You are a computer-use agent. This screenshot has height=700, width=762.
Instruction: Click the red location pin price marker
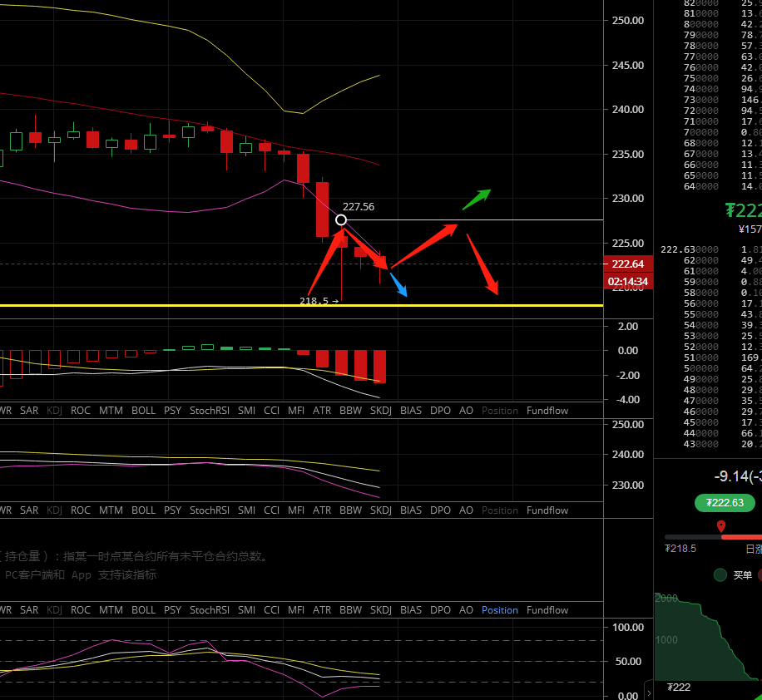(x=721, y=526)
